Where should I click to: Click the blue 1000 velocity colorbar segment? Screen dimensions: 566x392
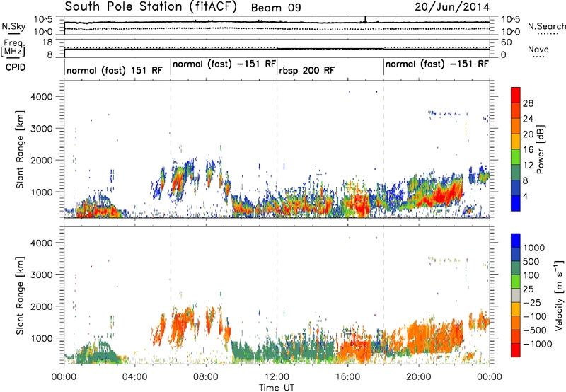point(516,241)
